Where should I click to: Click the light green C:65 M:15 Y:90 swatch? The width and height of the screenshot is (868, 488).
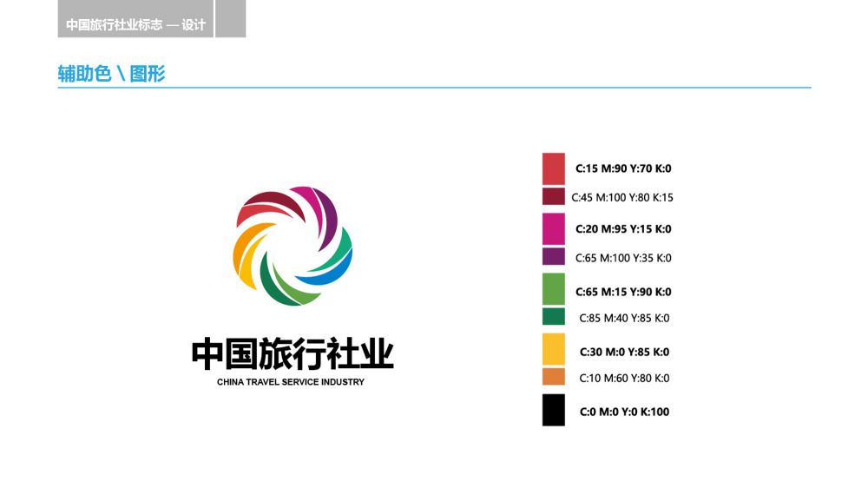pos(553,289)
